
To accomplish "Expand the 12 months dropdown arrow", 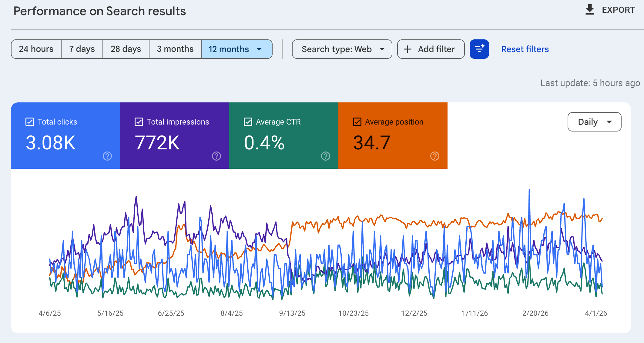I will (x=259, y=49).
